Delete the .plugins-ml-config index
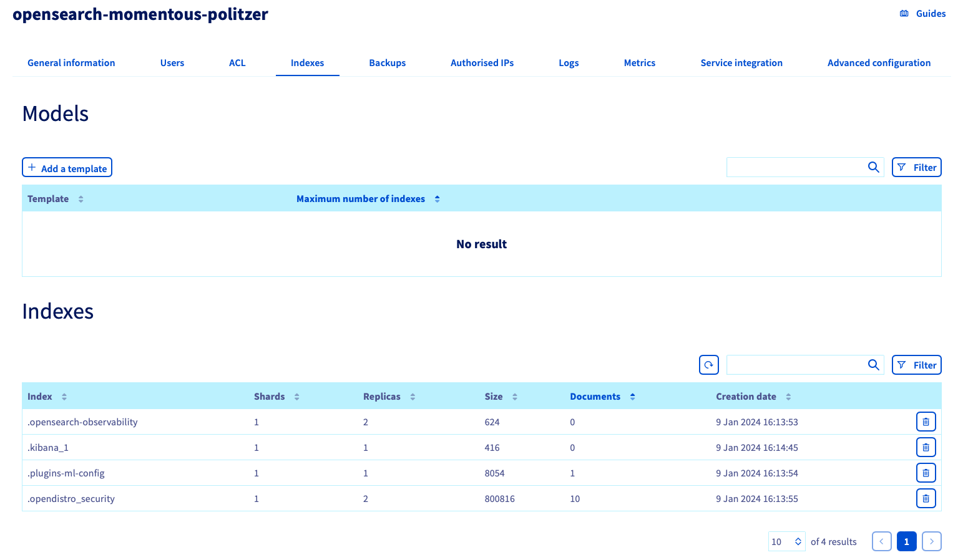The image size is (963, 560). pos(926,473)
